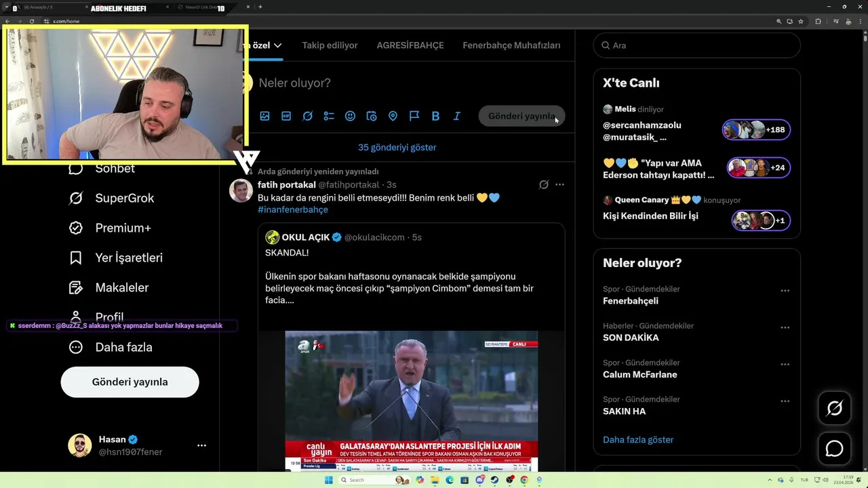The height and width of the screenshot is (488, 868).
Task: Open the Calum McFarlane trending topic
Action: pos(639,374)
